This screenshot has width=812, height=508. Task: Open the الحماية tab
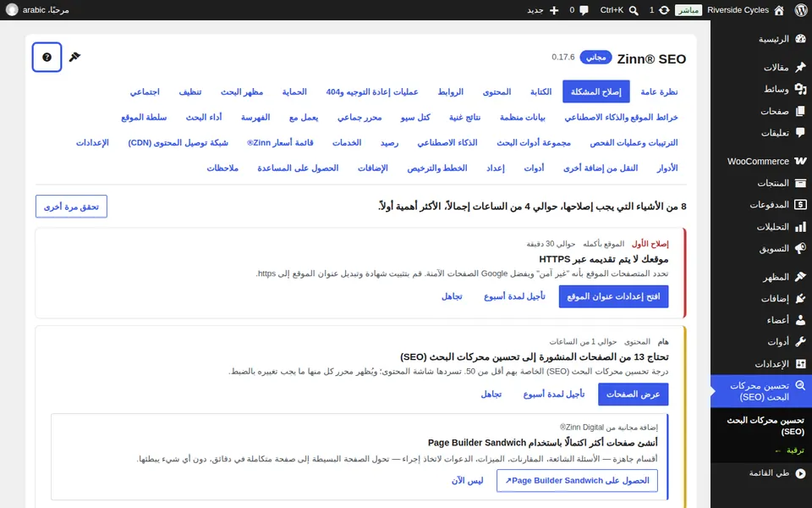[294, 91]
